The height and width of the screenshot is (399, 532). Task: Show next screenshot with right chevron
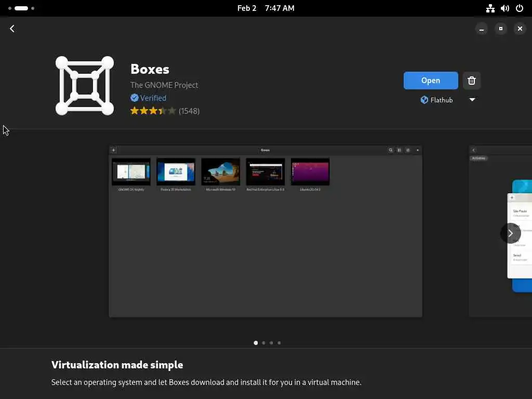click(x=510, y=233)
